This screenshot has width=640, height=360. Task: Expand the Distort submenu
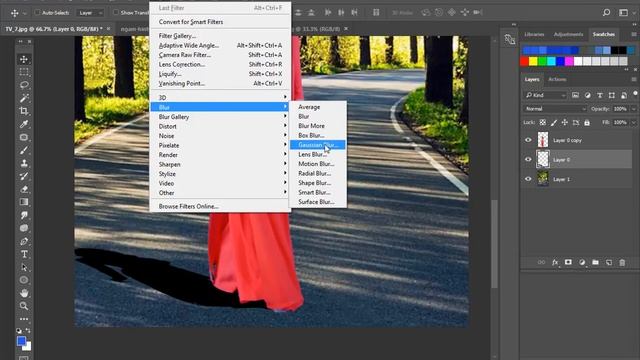[220, 127]
